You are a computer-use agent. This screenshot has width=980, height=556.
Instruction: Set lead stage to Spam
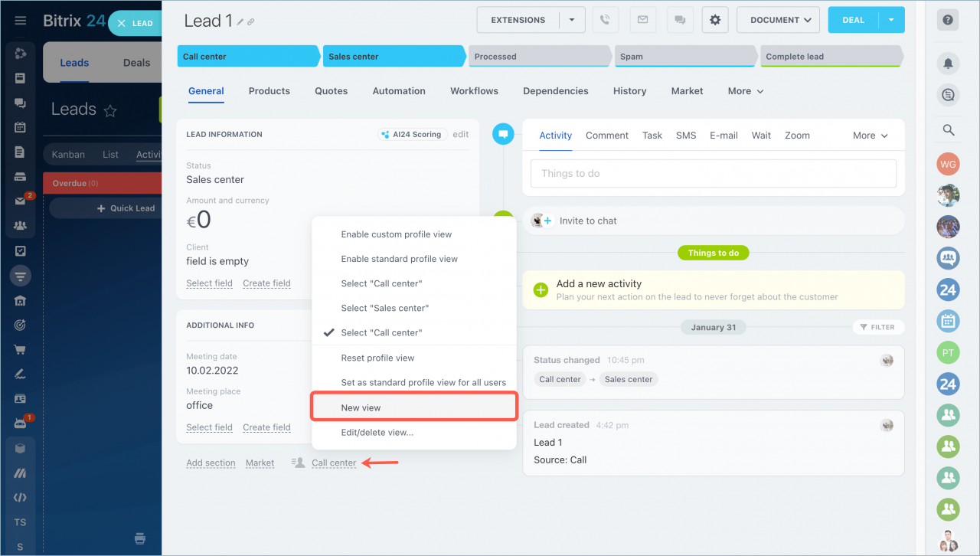point(684,56)
